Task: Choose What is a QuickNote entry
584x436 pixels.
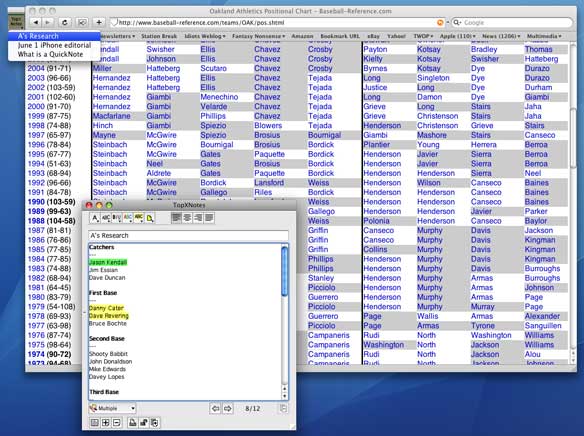Action: (x=54, y=54)
